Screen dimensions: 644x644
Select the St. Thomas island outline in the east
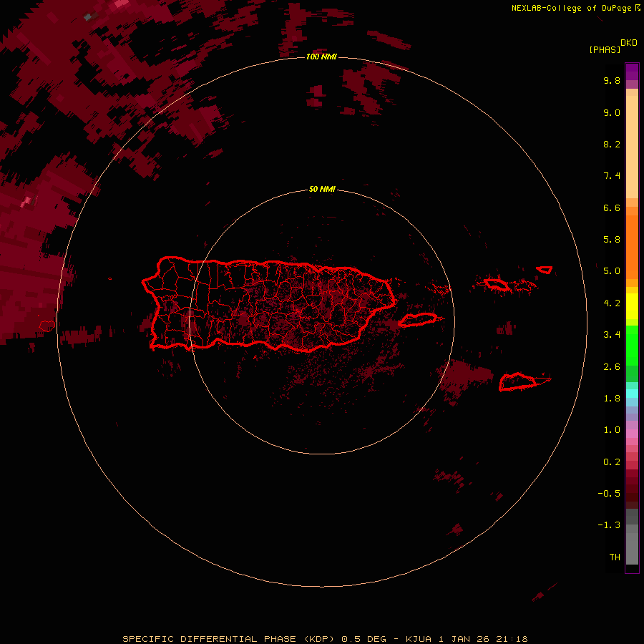pos(497,284)
